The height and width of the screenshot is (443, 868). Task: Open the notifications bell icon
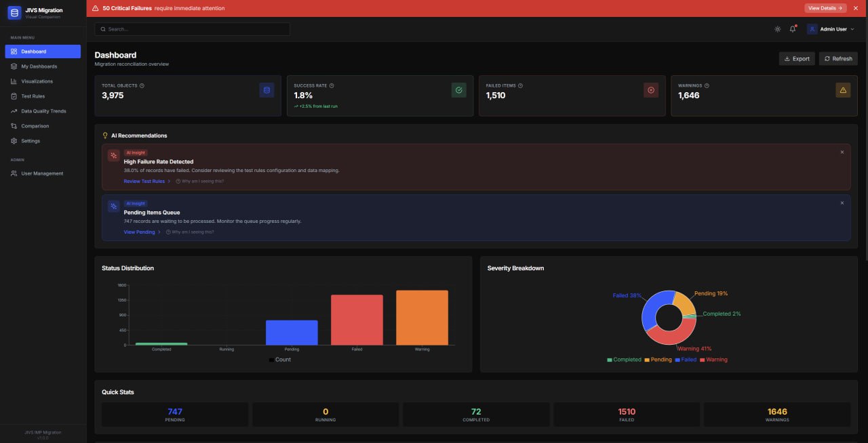pyautogui.click(x=792, y=29)
